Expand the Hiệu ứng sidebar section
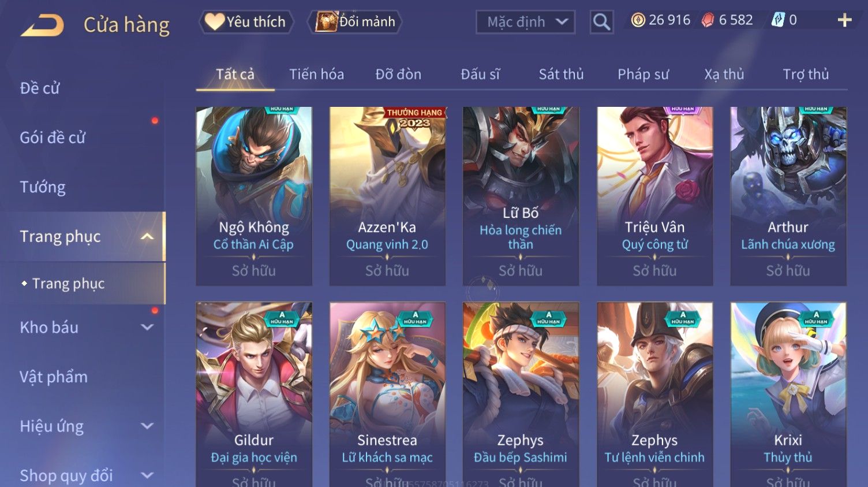The height and width of the screenshot is (487, 868). click(x=147, y=426)
